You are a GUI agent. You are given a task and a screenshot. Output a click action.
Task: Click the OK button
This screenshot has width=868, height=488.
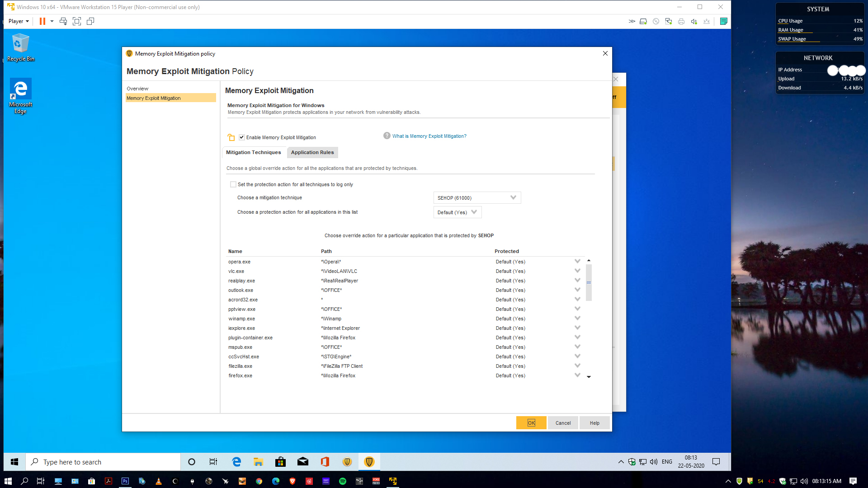point(531,423)
